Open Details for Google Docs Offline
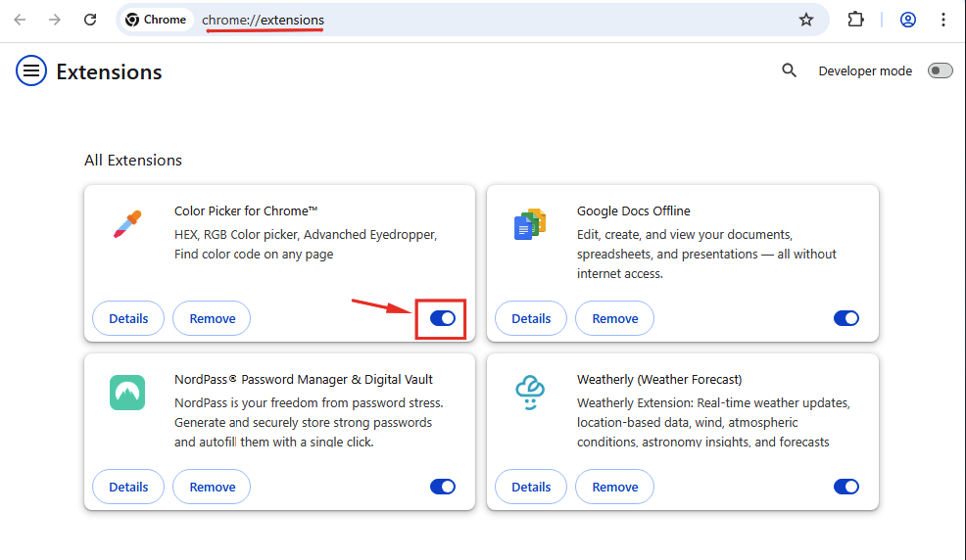Screen dimensions: 966x560 click(531, 318)
